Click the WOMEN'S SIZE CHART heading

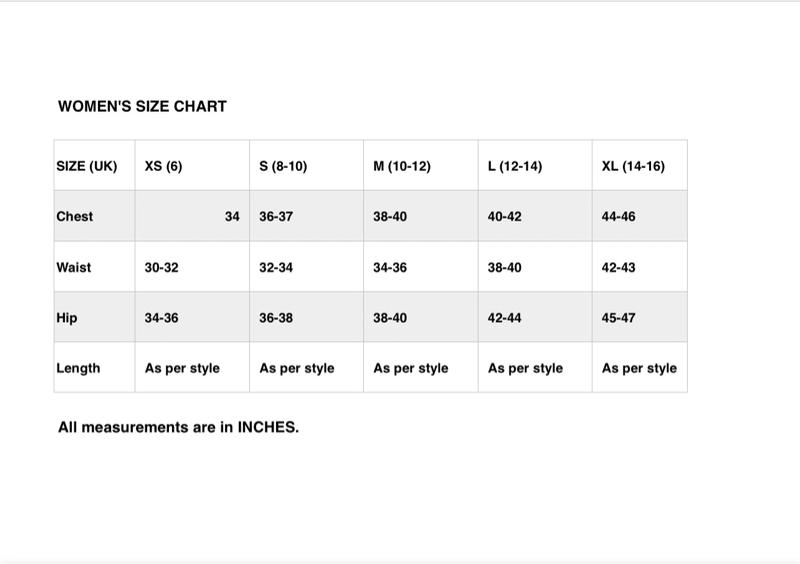tap(142, 106)
